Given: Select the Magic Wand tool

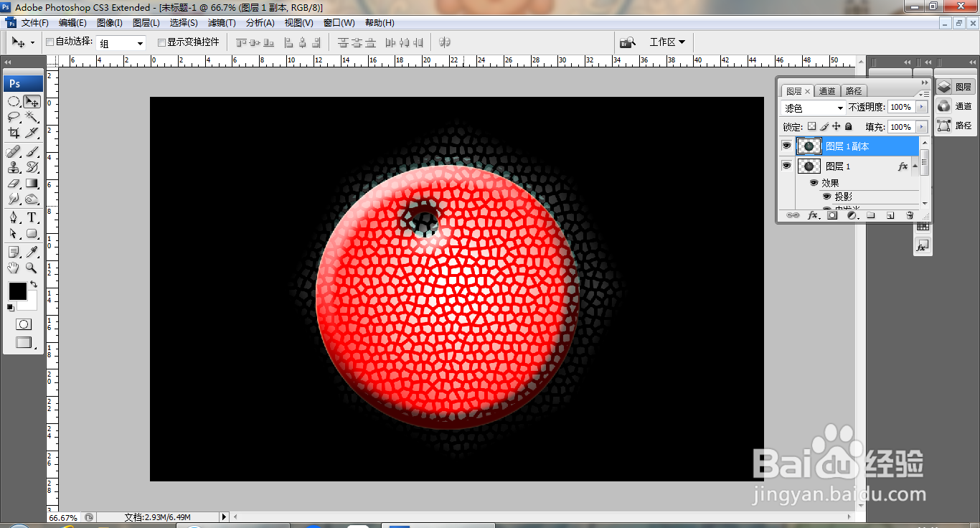Looking at the screenshot, I should pos(32,117).
